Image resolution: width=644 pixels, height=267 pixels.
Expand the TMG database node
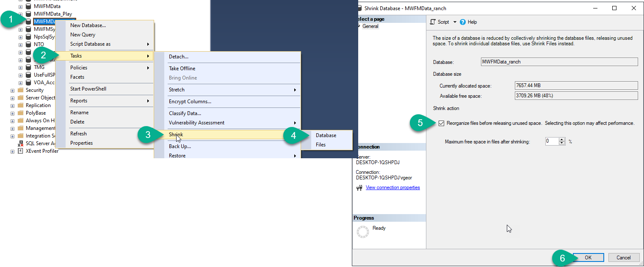(x=20, y=67)
